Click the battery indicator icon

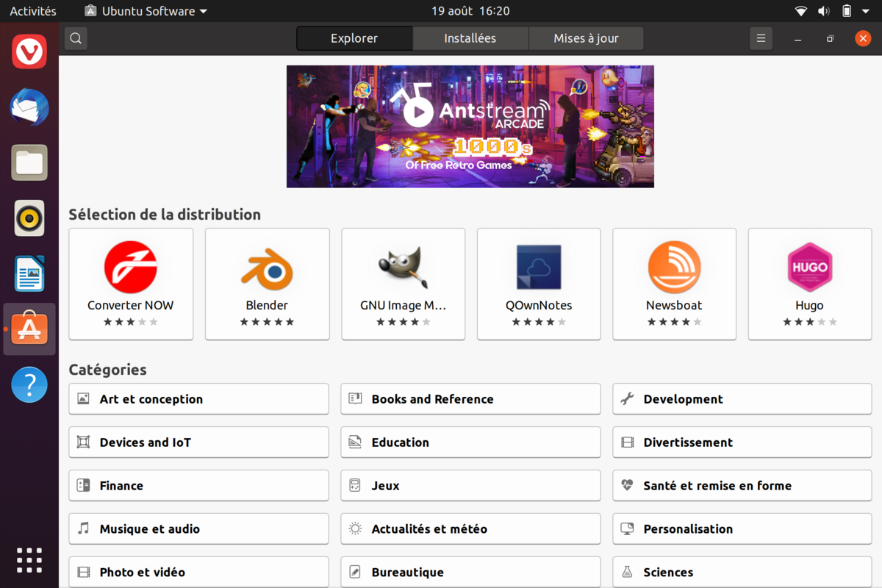847,11
